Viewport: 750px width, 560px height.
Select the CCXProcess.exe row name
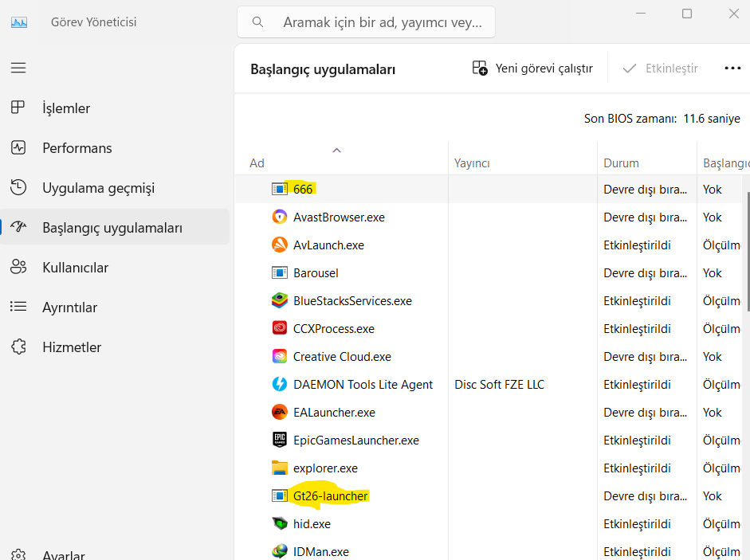point(334,328)
